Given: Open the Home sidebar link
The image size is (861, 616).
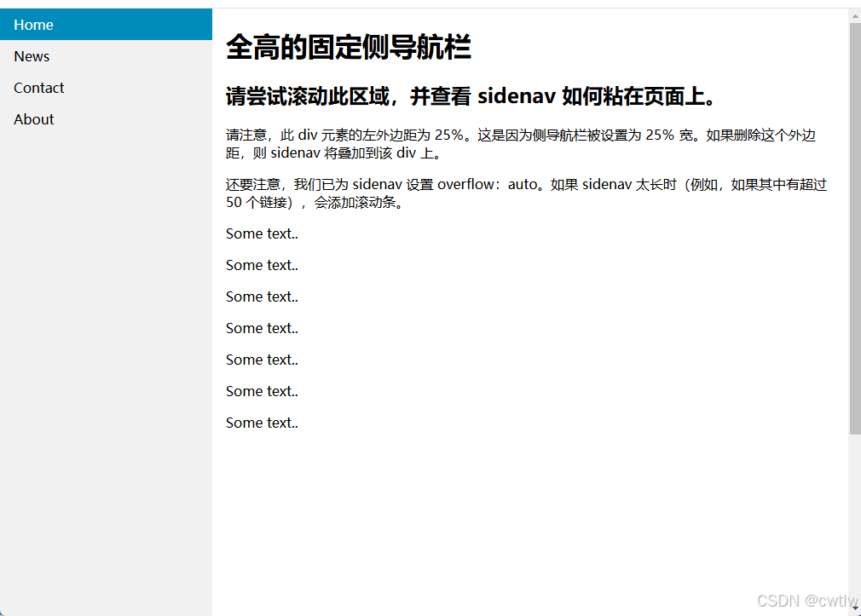Looking at the screenshot, I should coord(106,25).
